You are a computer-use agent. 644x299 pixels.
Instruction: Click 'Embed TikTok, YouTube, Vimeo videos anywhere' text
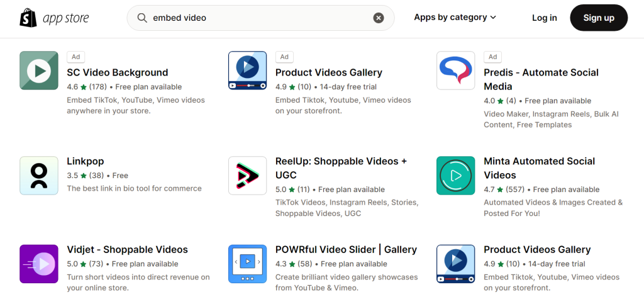pos(136,105)
